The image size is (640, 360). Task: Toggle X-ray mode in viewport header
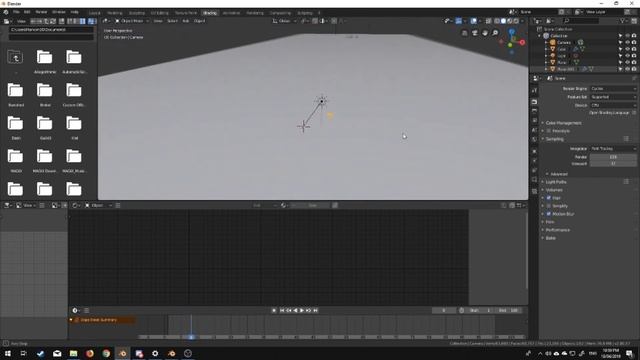point(488,21)
